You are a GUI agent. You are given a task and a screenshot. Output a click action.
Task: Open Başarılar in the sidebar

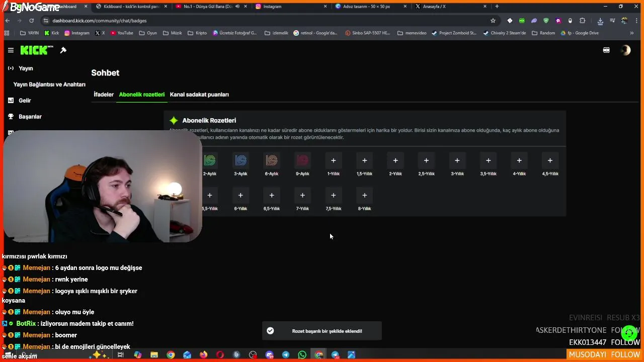click(30, 117)
